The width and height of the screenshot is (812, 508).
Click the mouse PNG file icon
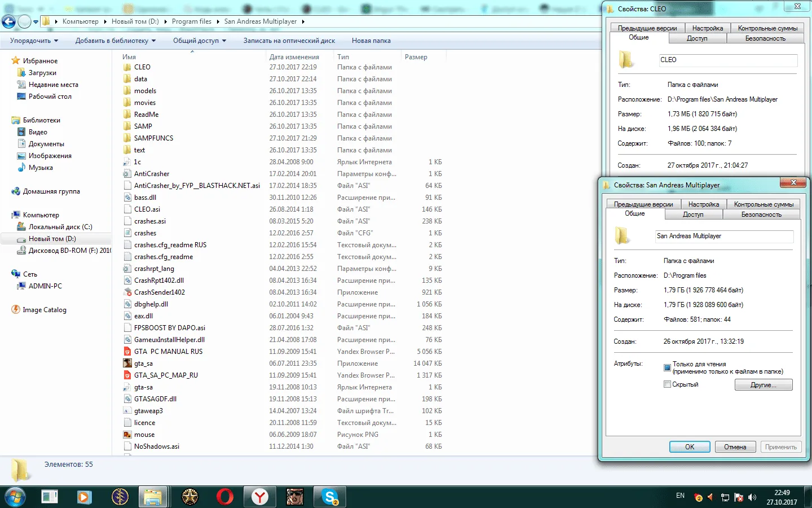click(127, 435)
